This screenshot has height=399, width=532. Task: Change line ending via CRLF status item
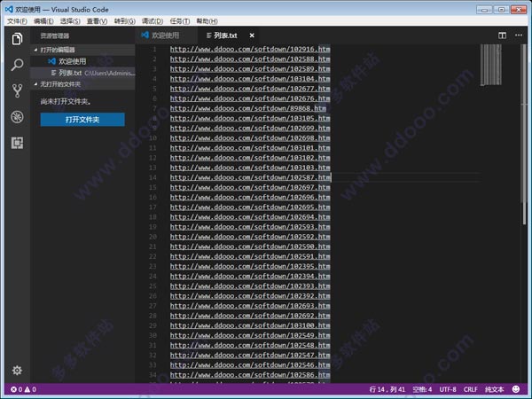tap(470, 389)
